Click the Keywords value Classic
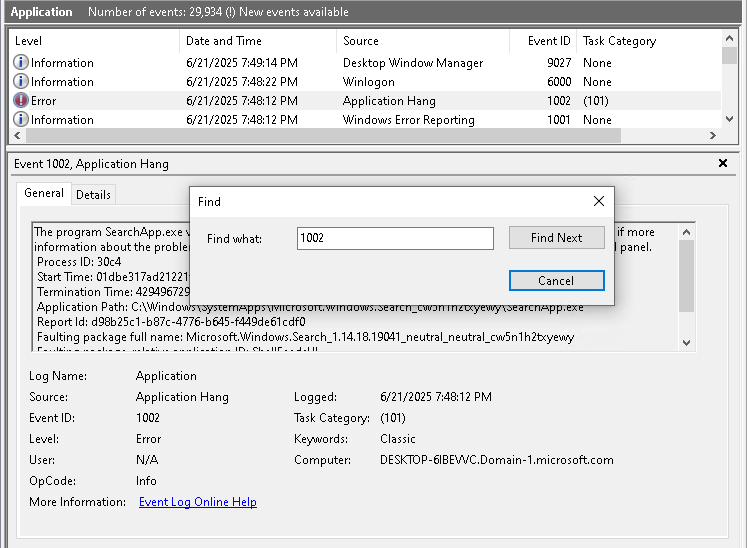 (397, 439)
